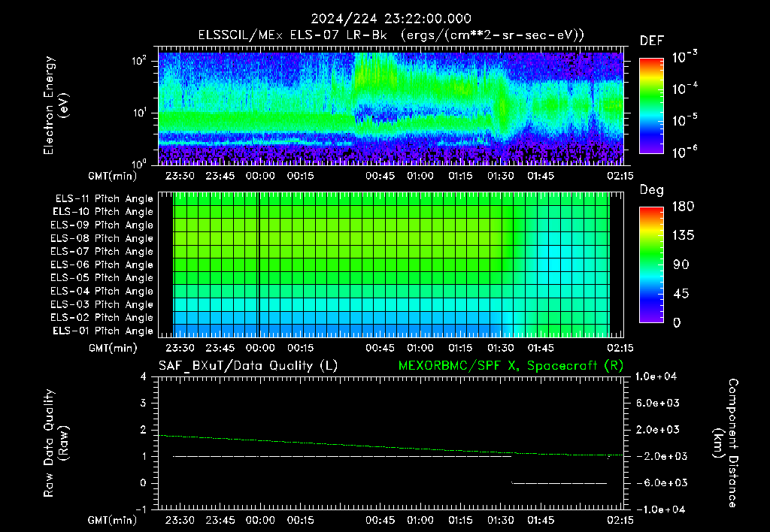Click the 02:15 tick under the spectrogram
The height and width of the screenshot is (532, 770).
pos(620,176)
